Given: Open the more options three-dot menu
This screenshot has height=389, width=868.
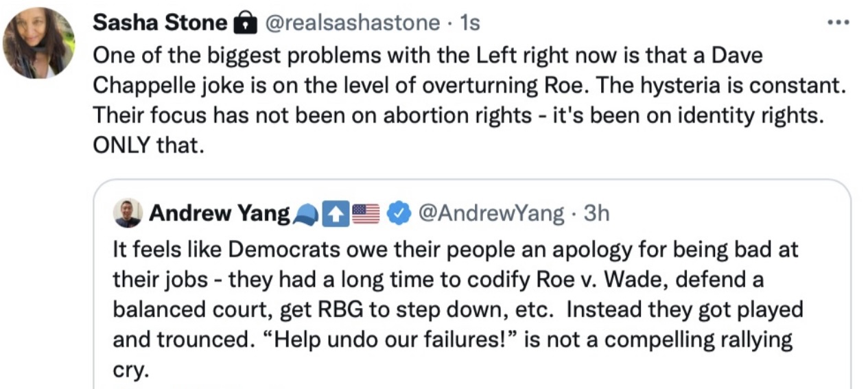Looking at the screenshot, I should click(838, 23).
